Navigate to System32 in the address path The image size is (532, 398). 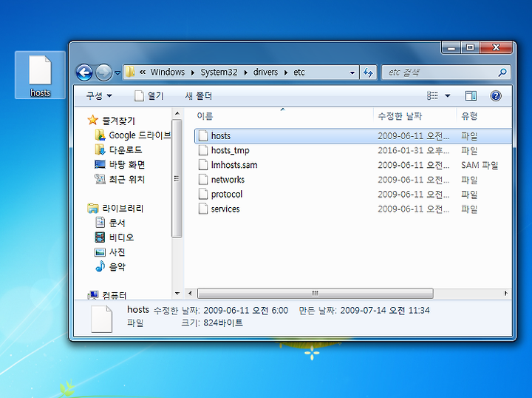[219, 72]
